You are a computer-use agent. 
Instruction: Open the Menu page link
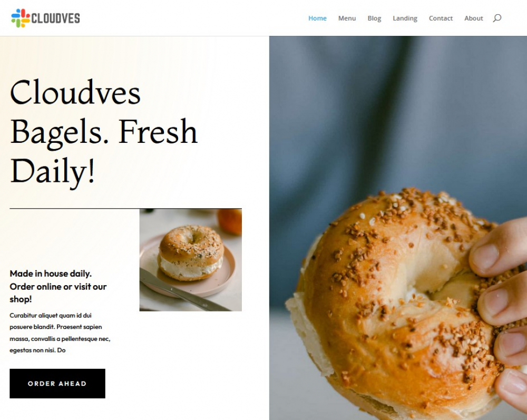347,18
